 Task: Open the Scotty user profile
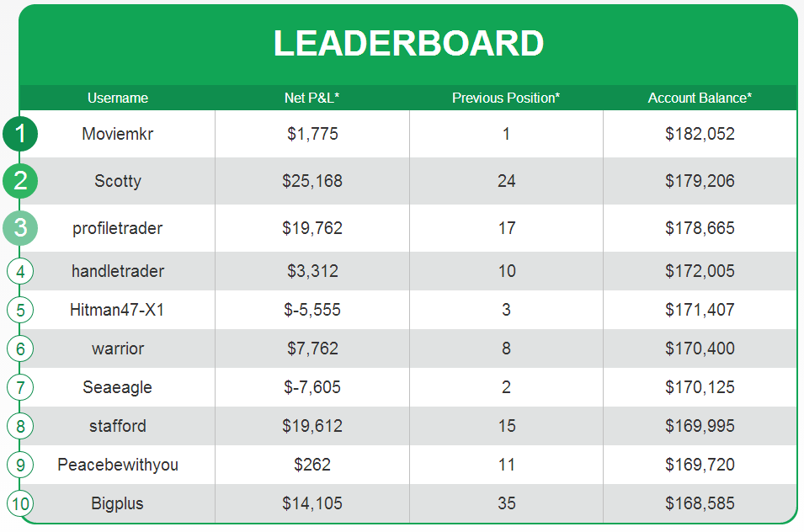(117, 181)
